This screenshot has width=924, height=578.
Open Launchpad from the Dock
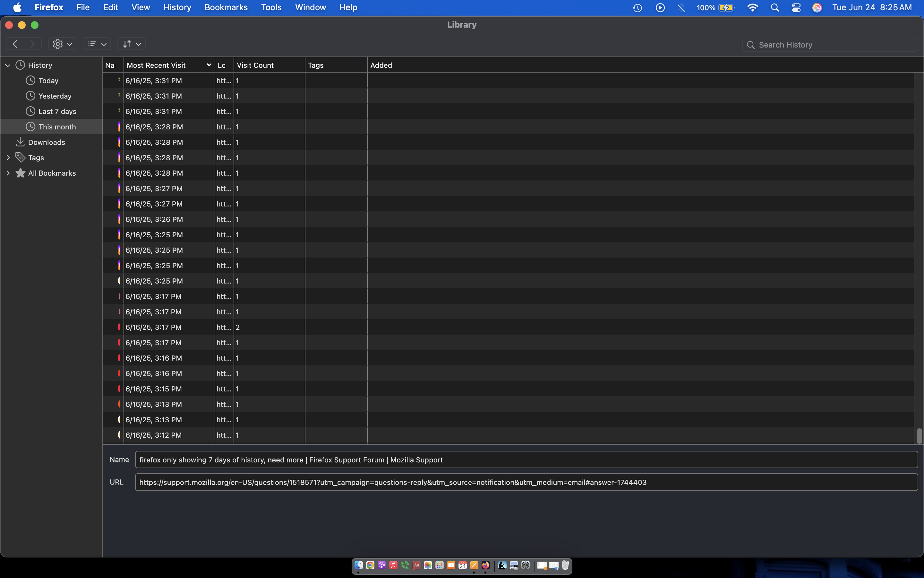pos(440,565)
